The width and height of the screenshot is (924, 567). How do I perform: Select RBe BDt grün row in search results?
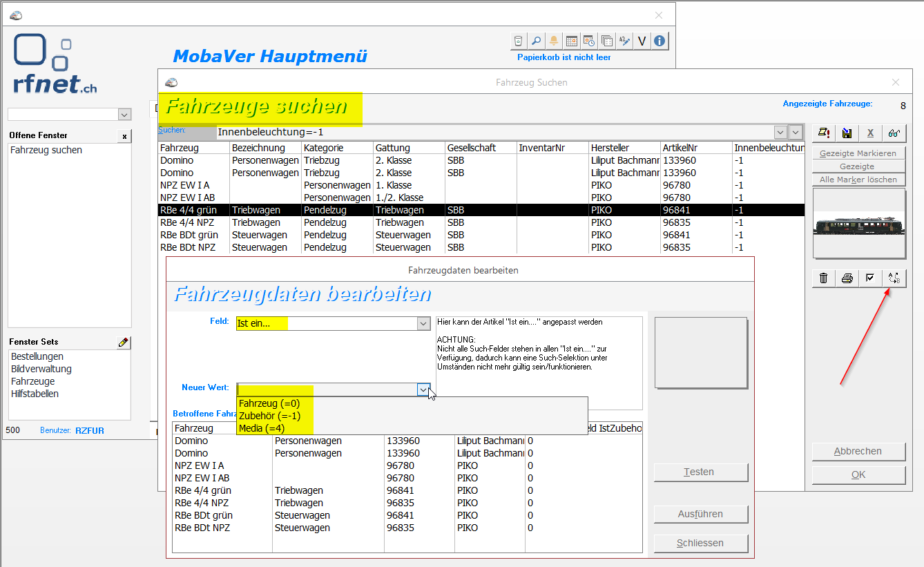(481, 235)
